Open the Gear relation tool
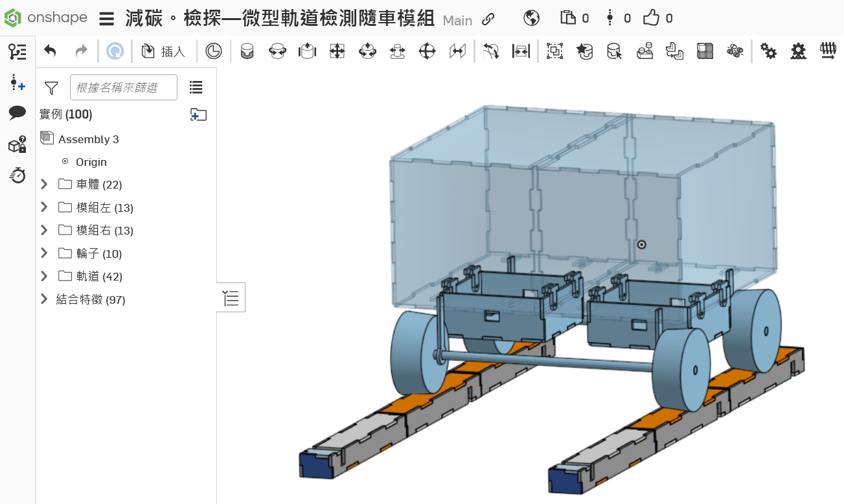The height and width of the screenshot is (504, 844). pos(768,51)
